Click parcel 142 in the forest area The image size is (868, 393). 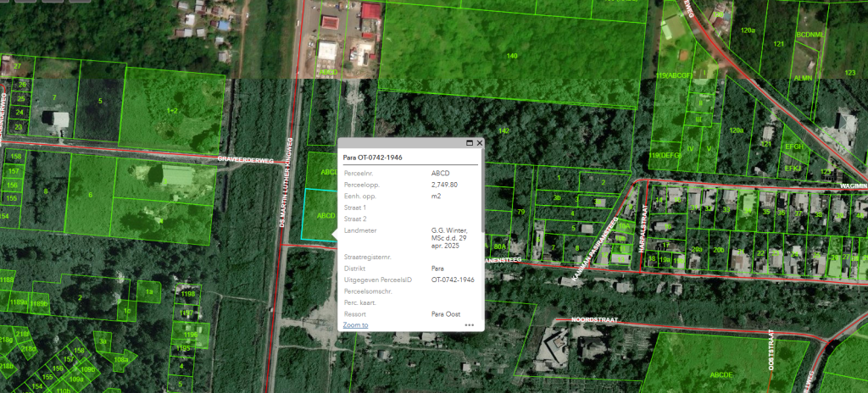point(504,130)
